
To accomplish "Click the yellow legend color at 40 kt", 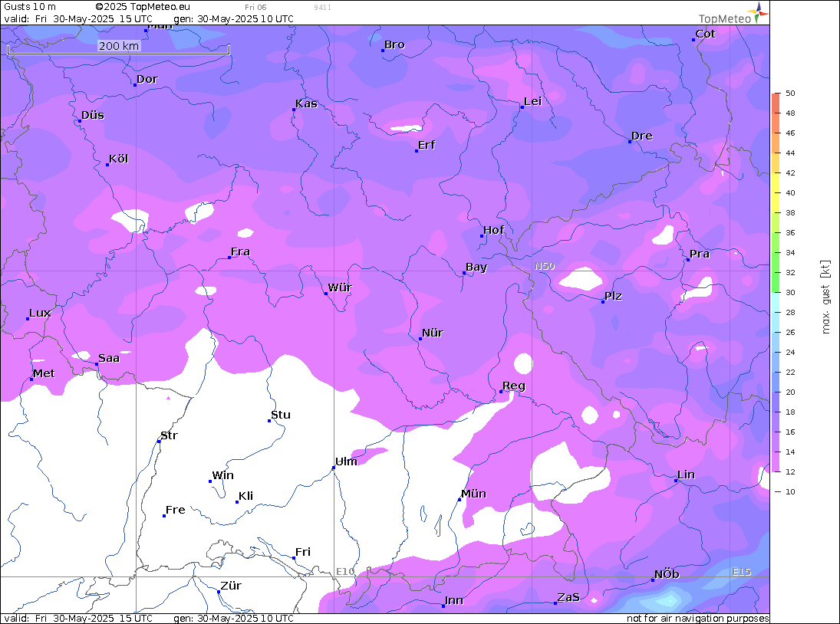I will pyautogui.click(x=776, y=192).
